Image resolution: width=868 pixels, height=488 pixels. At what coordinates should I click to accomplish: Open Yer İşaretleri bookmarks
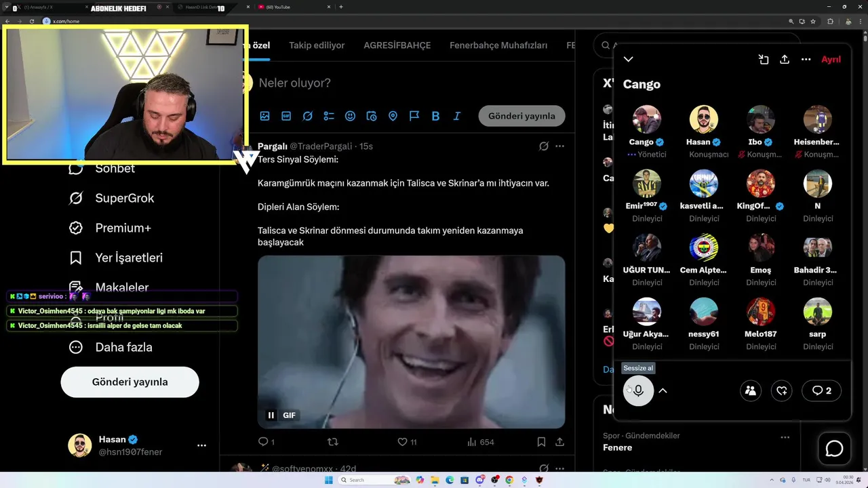pyautogui.click(x=116, y=258)
